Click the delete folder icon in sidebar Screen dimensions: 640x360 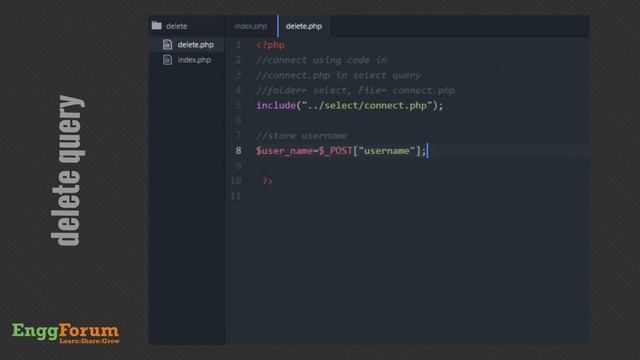coord(157,26)
